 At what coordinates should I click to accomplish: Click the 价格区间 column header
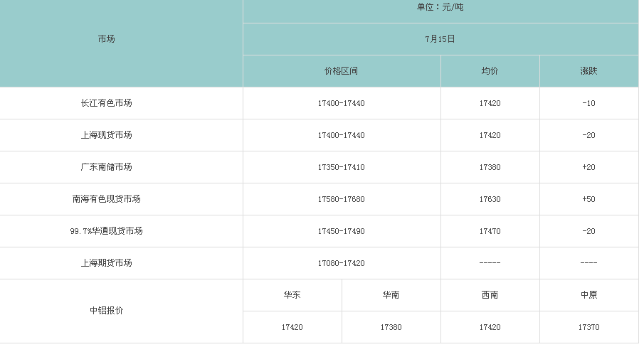(341, 71)
